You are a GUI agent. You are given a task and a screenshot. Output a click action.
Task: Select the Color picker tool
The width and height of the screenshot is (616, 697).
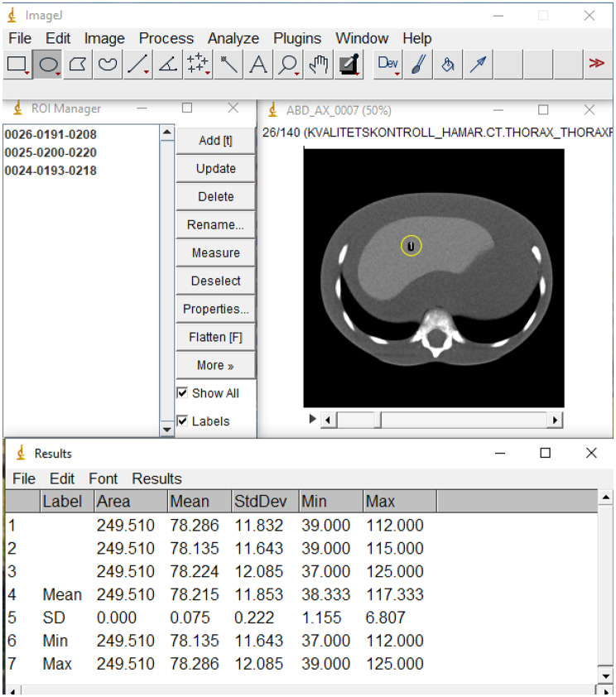[x=349, y=65]
